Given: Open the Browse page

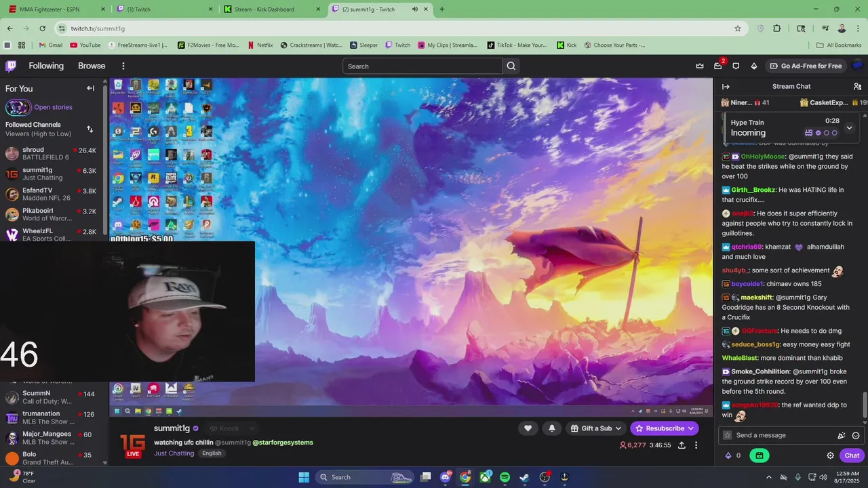Looking at the screenshot, I should pyautogui.click(x=92, y=66).
